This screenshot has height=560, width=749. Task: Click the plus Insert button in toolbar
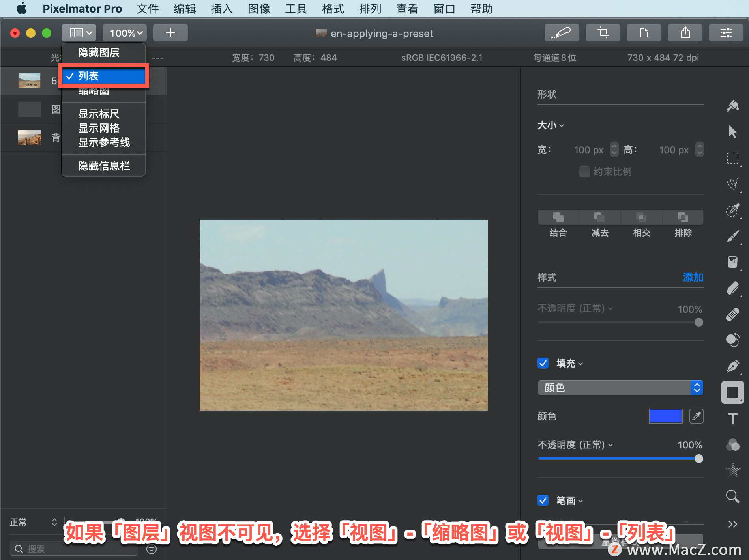[x=170, y=33]
